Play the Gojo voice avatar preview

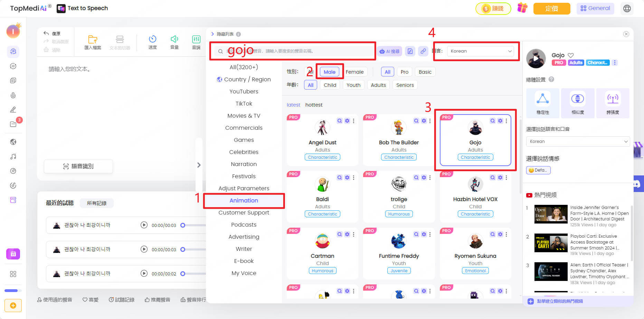(536, 58)
